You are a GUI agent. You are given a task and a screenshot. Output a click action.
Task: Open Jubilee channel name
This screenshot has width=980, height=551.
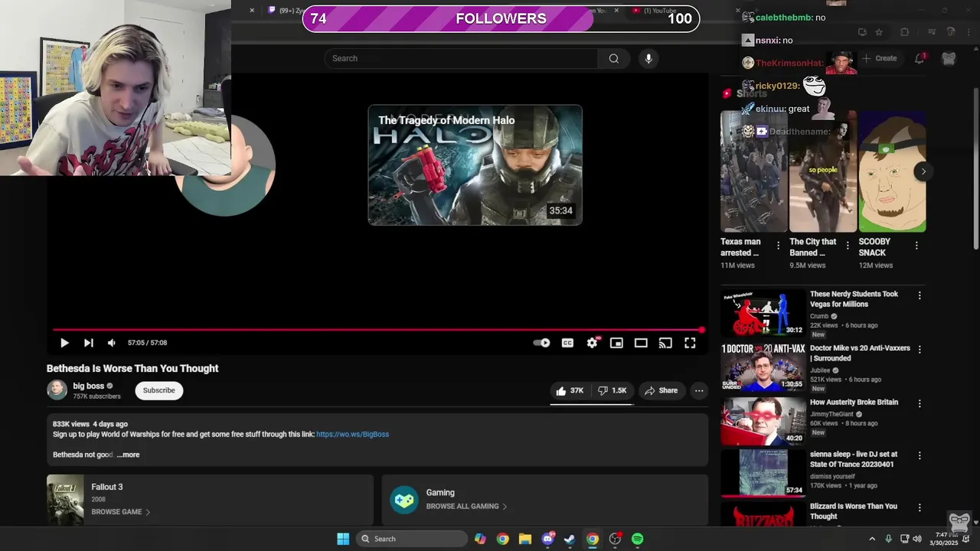[x=821, y=370]
